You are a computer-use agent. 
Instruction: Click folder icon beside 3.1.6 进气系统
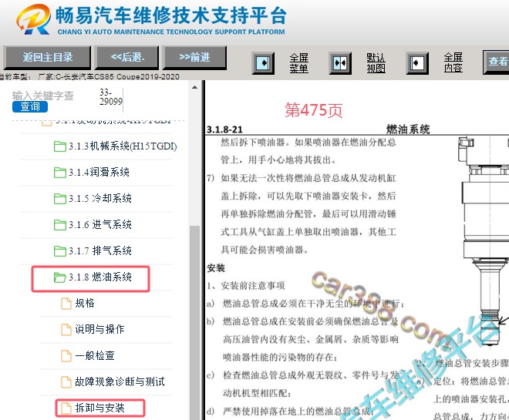[59, 224]
